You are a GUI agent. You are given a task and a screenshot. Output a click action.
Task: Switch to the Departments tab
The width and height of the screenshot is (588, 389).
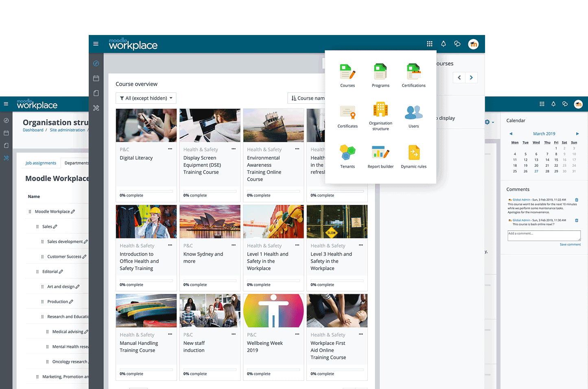[76, 163]
